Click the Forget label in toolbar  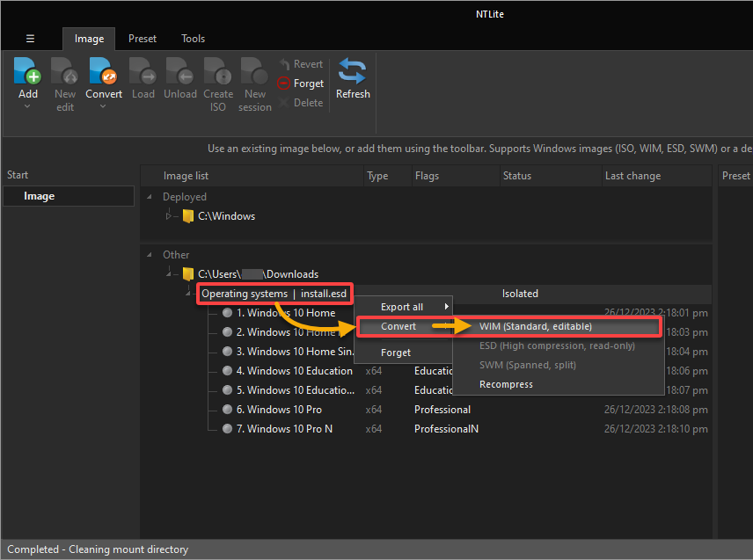[308, 84]
